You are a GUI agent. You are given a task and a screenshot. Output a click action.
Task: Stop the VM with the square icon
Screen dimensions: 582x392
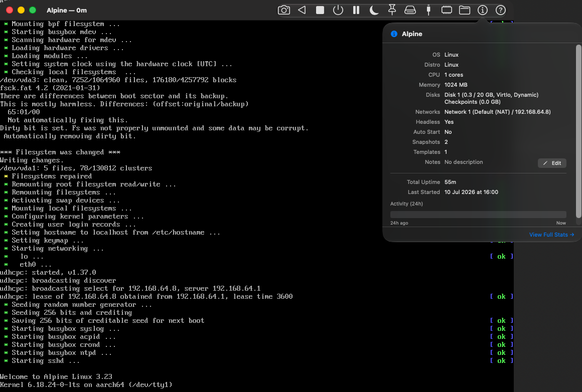tap(320, 10)
